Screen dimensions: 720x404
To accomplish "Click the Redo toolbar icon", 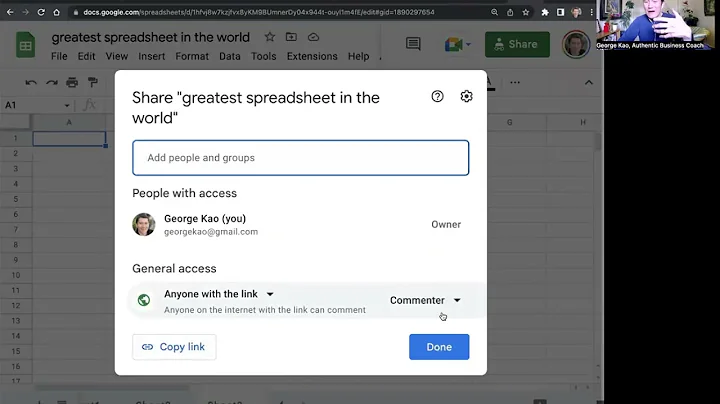I will pyautogui.click(x=51, y=83).
